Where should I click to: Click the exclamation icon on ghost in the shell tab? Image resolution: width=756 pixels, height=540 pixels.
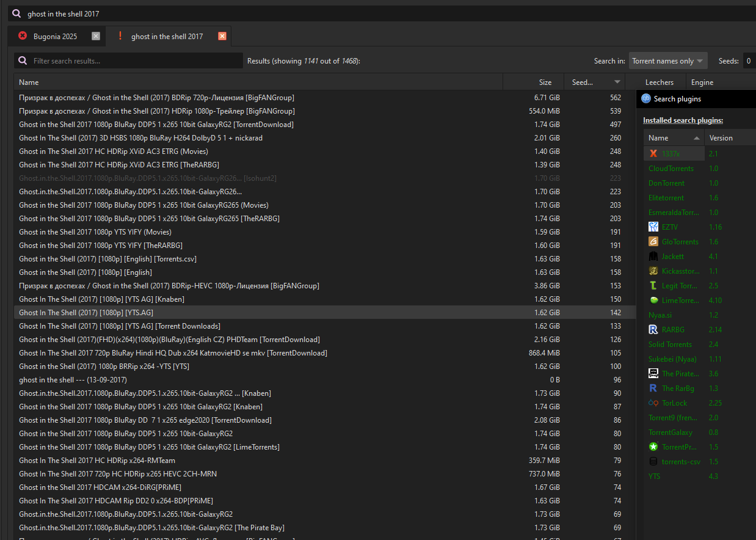pyautogui.click(x=120, y=36)
